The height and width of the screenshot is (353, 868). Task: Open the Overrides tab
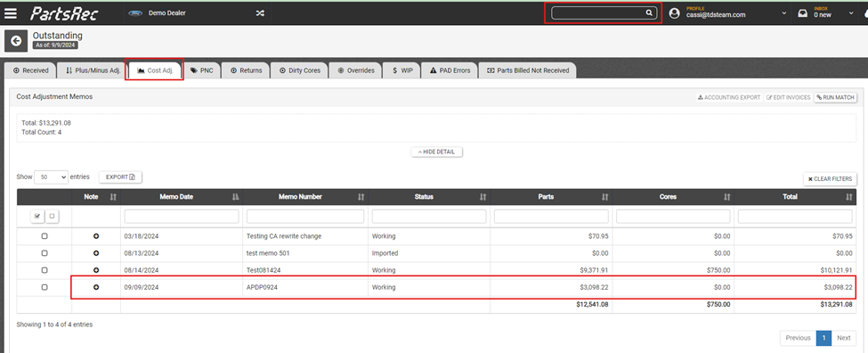[x=356, y=70]
